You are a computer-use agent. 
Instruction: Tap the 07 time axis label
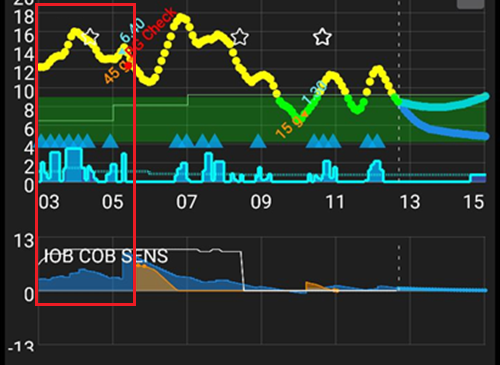[187, 202]
